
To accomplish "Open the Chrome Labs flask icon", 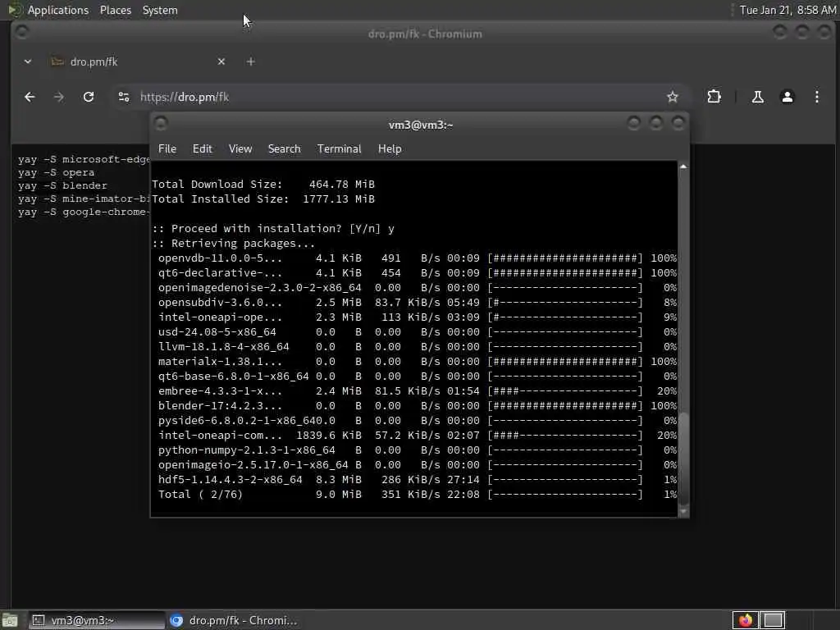I will 757,97.
